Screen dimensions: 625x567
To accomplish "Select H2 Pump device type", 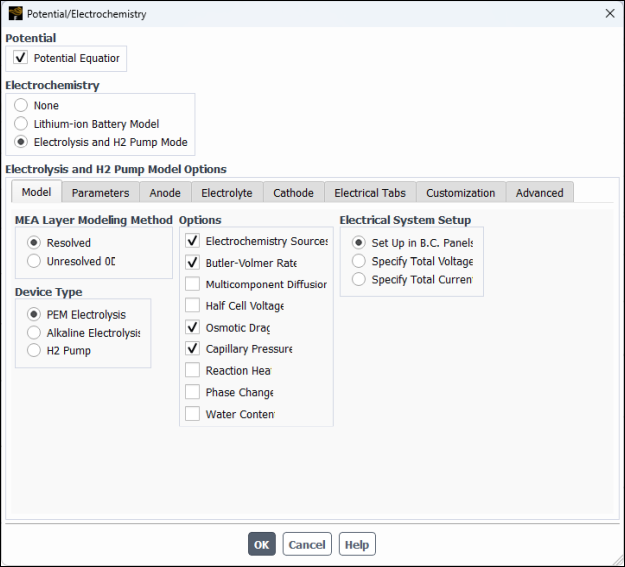I will point(34,350).
